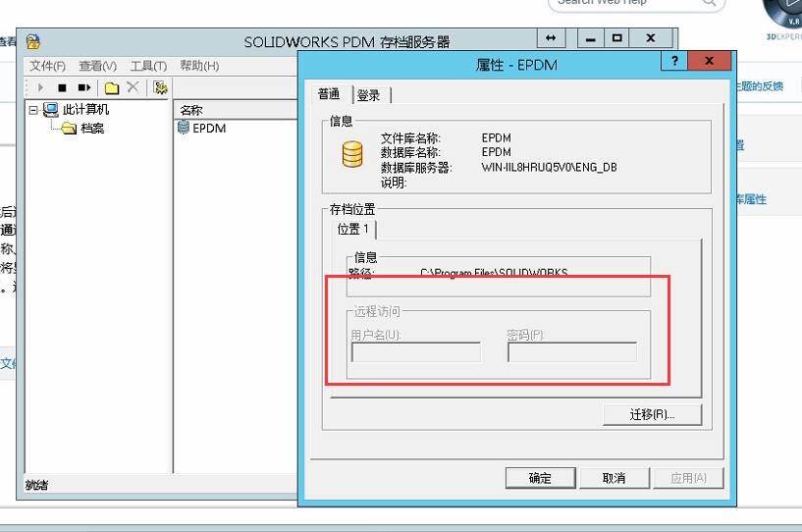The image size is (802, 532).
Task: Click the play/start toolbar icon
Action: (x=40, y=87)
